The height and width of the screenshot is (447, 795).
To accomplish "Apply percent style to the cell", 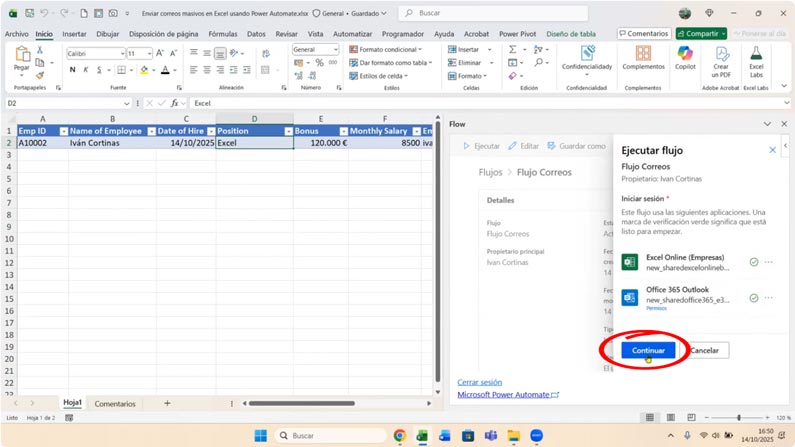I will 319,63.
